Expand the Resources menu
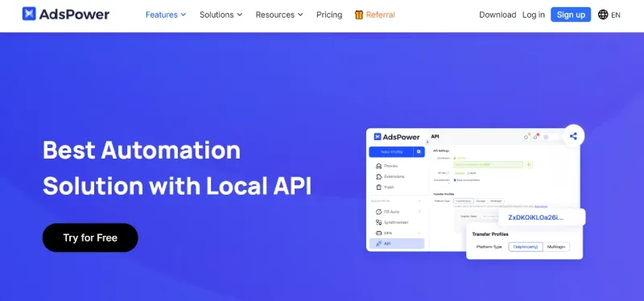This screenshot has width=644, height=301. coord(279,14)
